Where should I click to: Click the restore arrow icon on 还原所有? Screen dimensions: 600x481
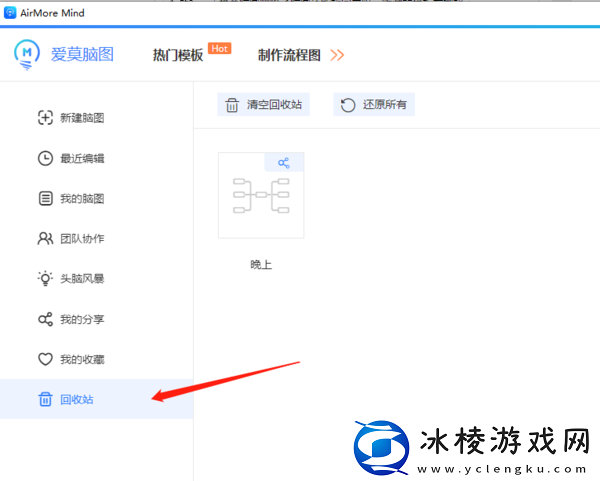[x=348, y=105]
